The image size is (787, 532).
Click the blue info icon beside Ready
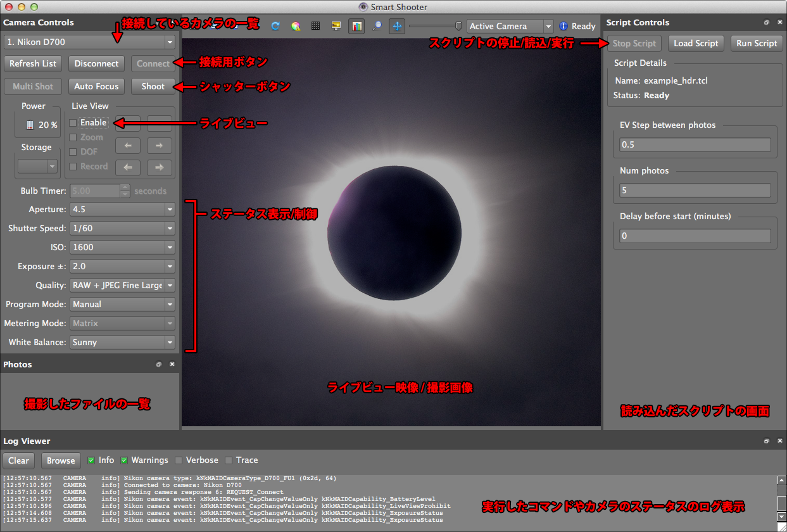[x=563, y=26]
